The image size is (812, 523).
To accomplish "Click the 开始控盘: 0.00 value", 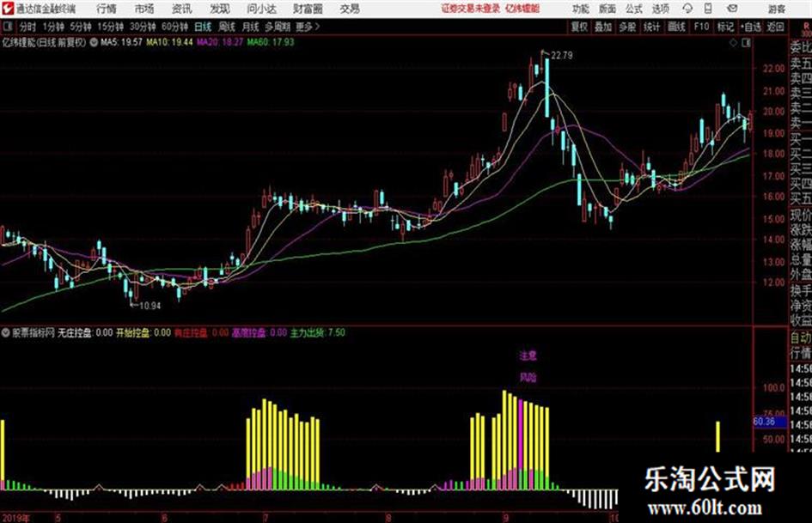I will coord(143,332).
